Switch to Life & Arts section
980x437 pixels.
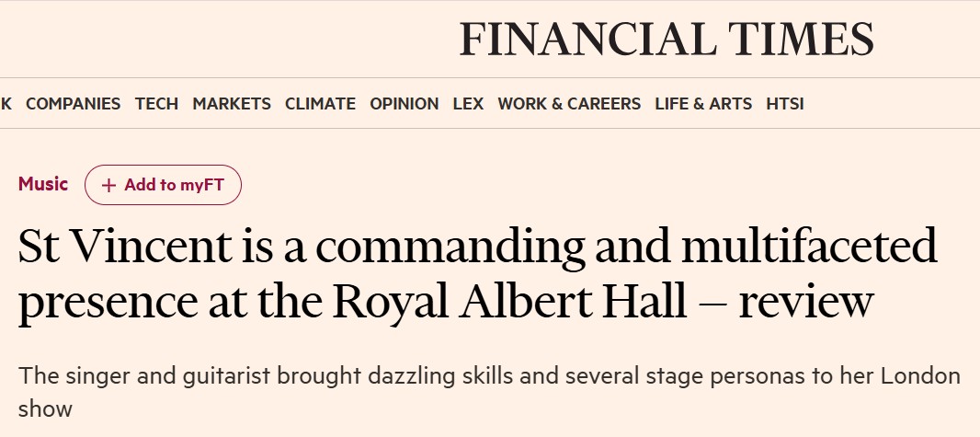(x=703, y=104)
